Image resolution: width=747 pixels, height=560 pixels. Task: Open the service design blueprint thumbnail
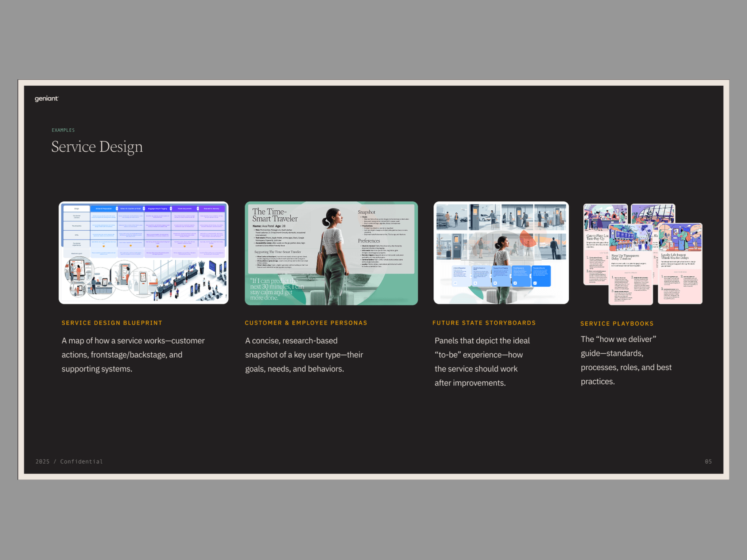[143, 252]
